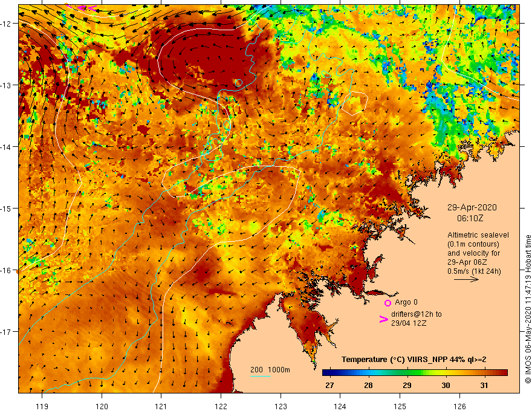Screen dimensions: 532x411
Task: Click latitude label -12
Action: point(6,24)
